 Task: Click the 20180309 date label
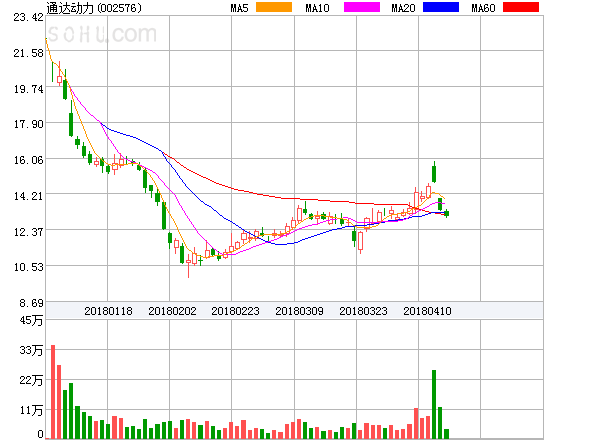point(299,311)
